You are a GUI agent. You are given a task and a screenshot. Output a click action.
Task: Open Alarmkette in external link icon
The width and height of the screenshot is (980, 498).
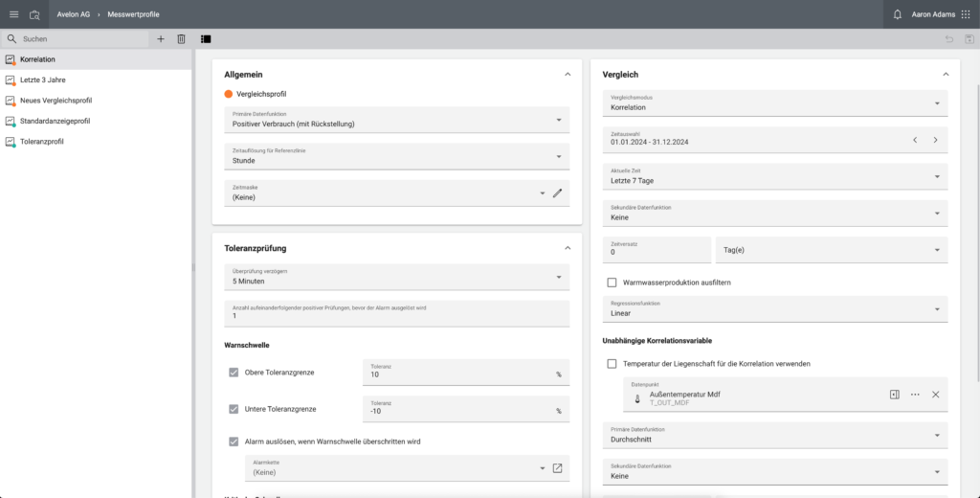pyautogui.click(x=557, y=468)
